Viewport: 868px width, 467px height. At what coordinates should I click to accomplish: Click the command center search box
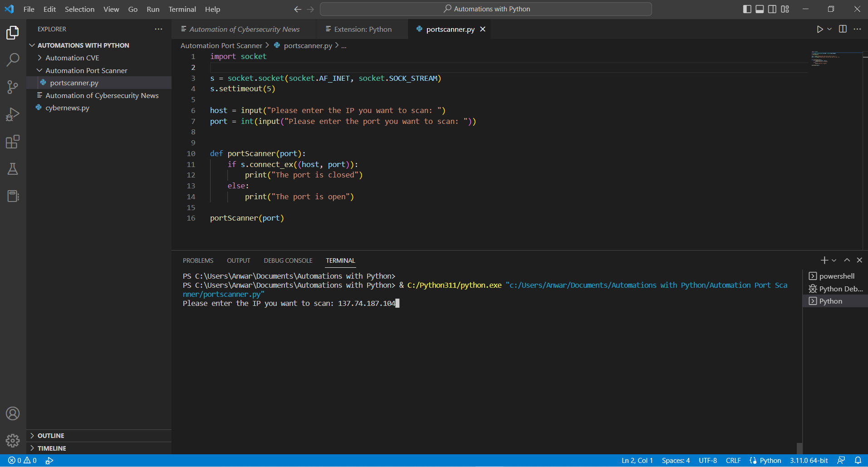pyautogui.click(x=486, y=9)
